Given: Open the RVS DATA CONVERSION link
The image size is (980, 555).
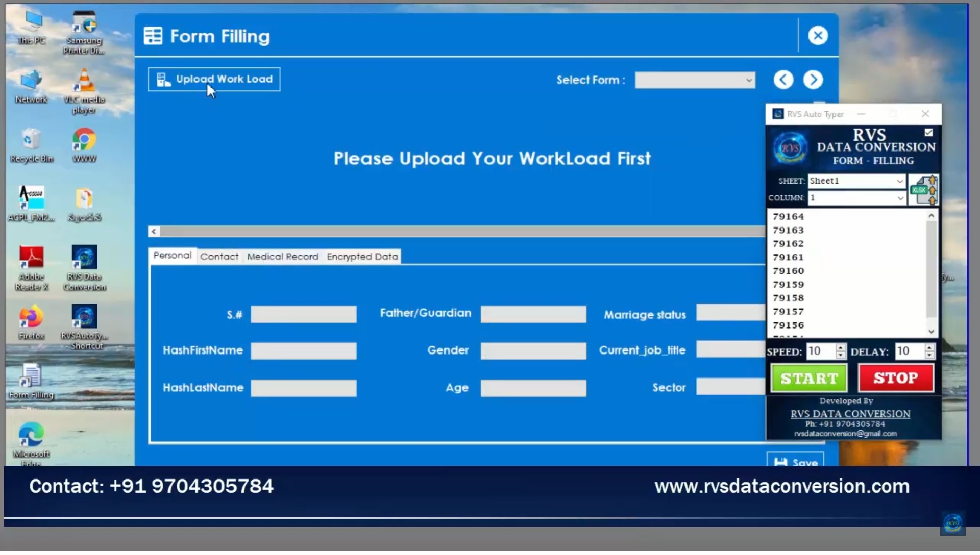Looking at the screenshot, I should pyautogui.click(x=850, y=414).
